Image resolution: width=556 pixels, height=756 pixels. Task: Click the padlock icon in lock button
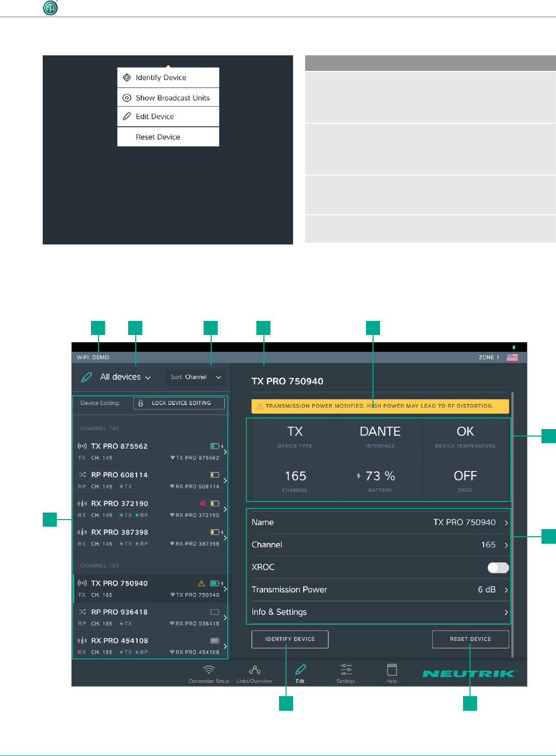[141, 403]
